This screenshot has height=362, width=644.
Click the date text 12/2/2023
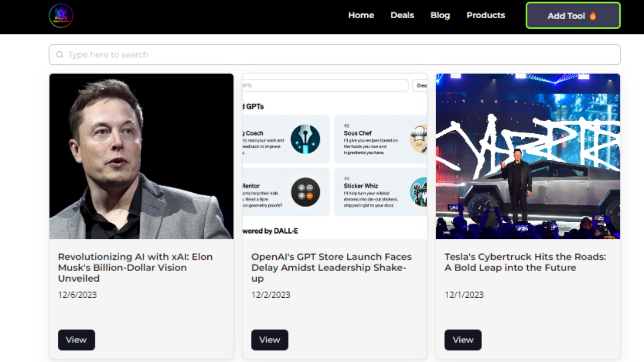coord(271,295)
